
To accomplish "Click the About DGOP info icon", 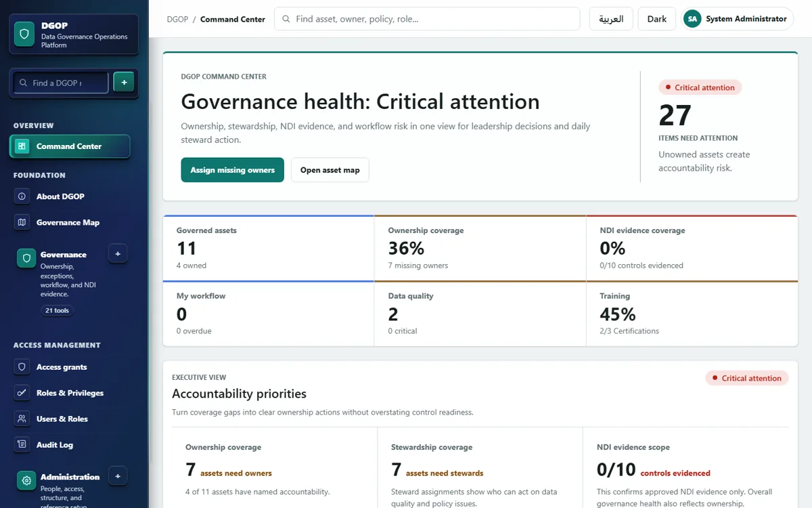I will tap(22, 196).
